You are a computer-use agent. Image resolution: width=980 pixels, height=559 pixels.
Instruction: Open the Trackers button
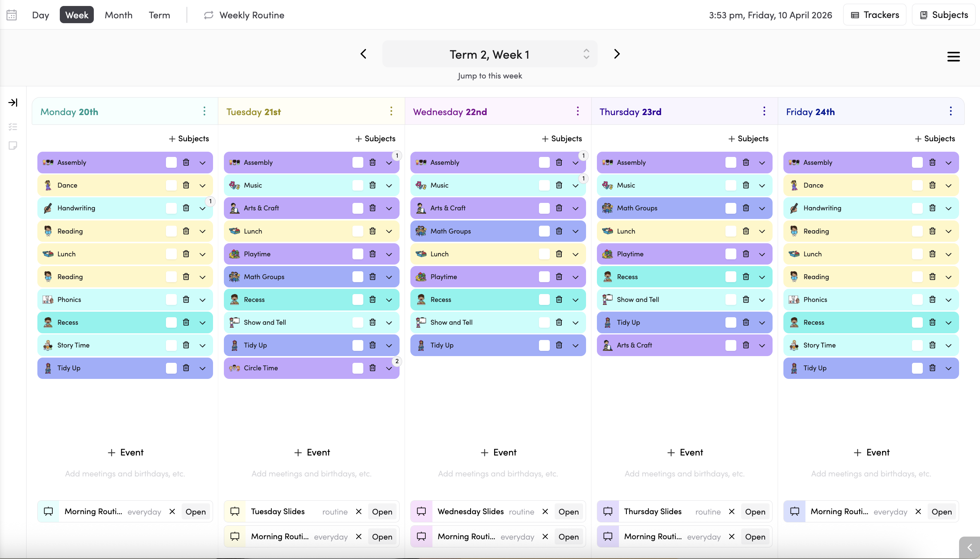coord(874,15)
